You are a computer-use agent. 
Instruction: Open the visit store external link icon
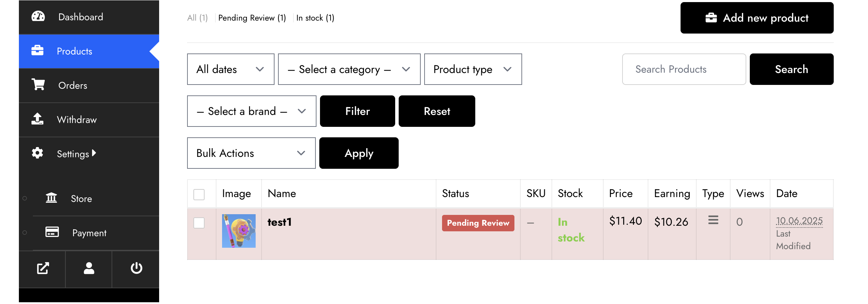coord(43,268)
